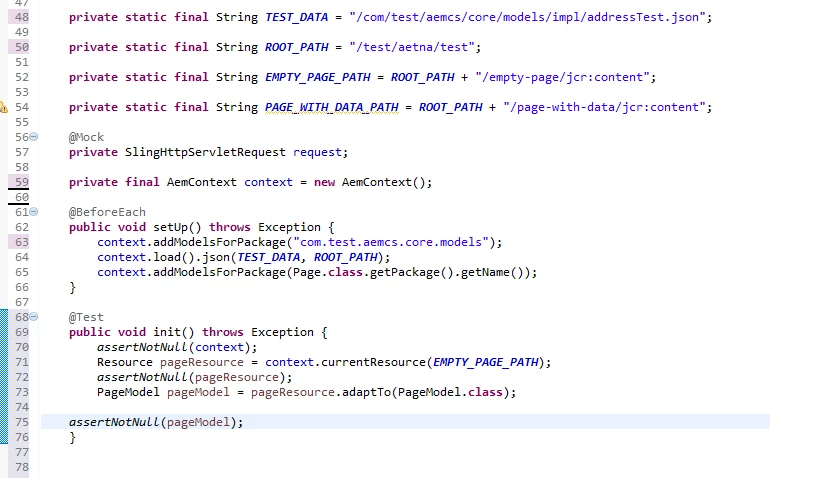The height and width of the screenshot is (478, 819).
Task: Click assertNotNull(pageResource) on line 72
Action: 191,377
